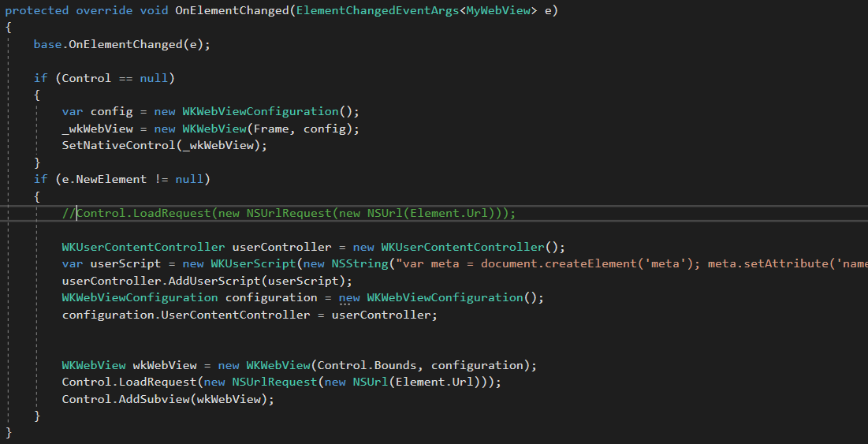Click '_wkWebView' in the '_wkWebView = new' assignment
This screenshot has width=868, height=444.
coord(98,129)
